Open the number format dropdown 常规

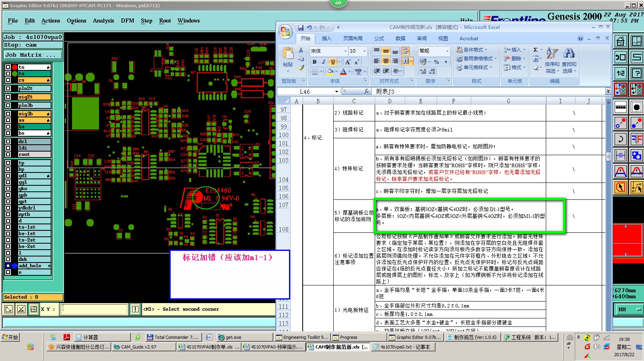coord(447,51)
